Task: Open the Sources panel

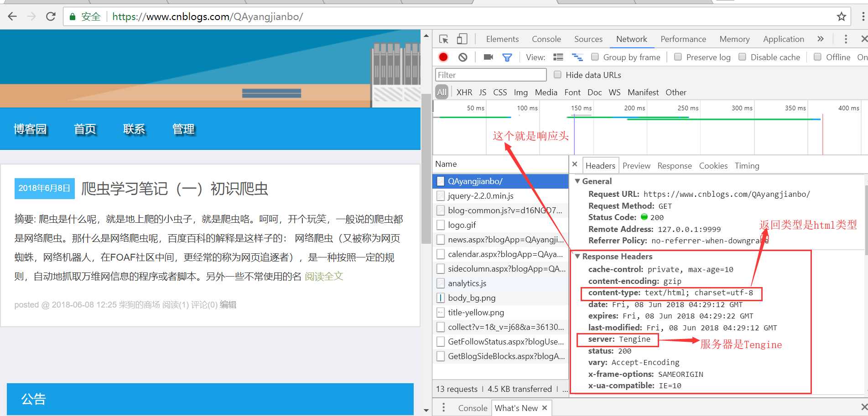Action: pyautogui.click(x=588, y=39)
